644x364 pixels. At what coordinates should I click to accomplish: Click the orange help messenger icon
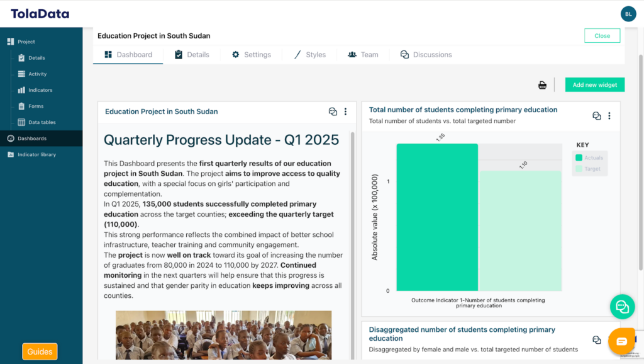[x=621, y=341]
